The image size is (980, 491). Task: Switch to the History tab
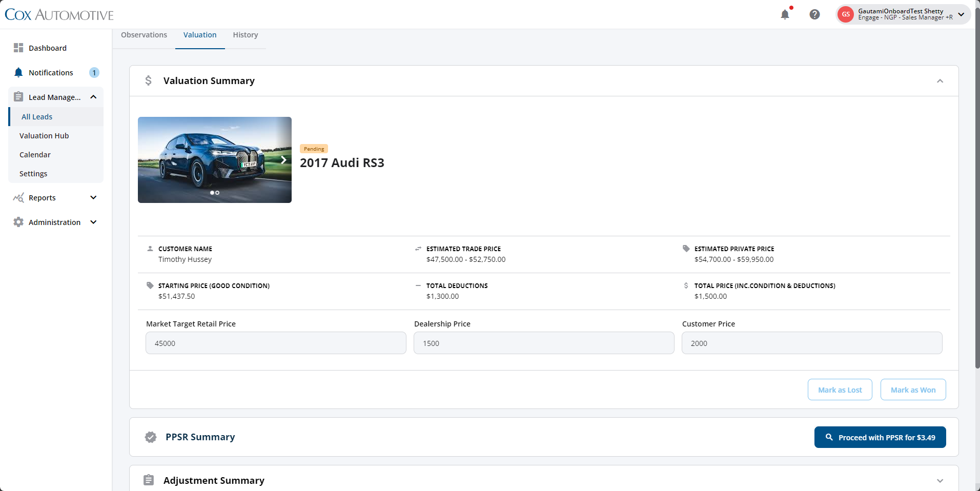(246, 35)
